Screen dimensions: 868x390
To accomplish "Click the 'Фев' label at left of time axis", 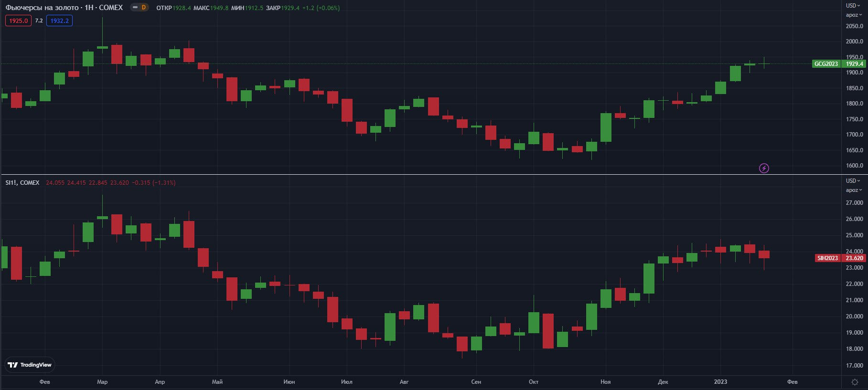I will [x=45, y=382].
